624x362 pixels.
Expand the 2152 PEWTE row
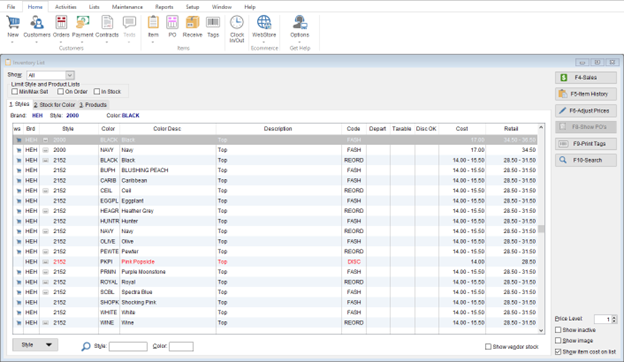pos(45,252)
